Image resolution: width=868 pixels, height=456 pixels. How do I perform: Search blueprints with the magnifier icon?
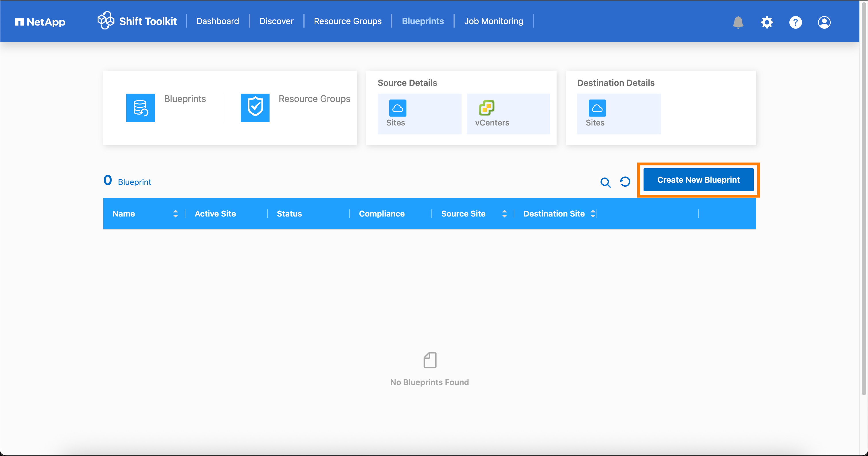click(606, 182)
